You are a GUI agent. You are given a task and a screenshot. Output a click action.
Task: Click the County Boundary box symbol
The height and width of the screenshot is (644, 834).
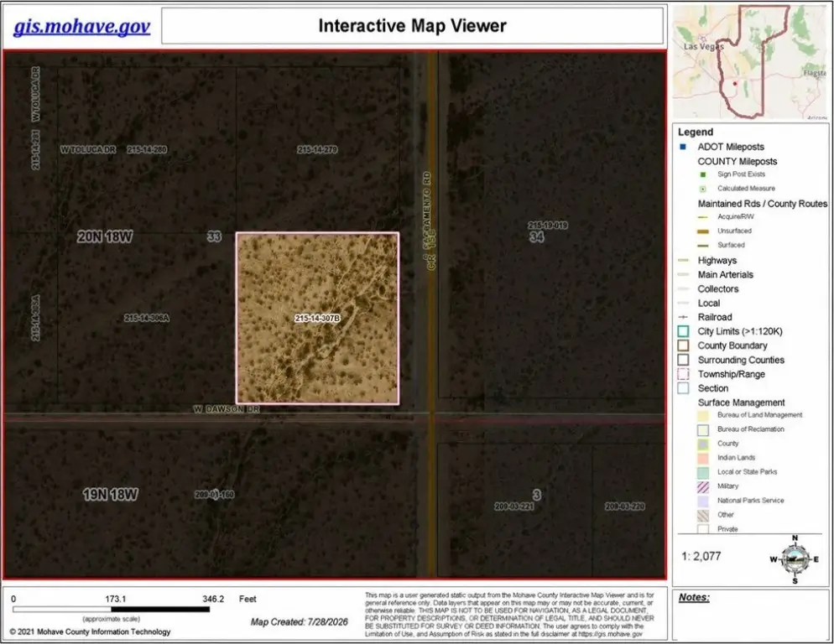(x=684, y=345)
